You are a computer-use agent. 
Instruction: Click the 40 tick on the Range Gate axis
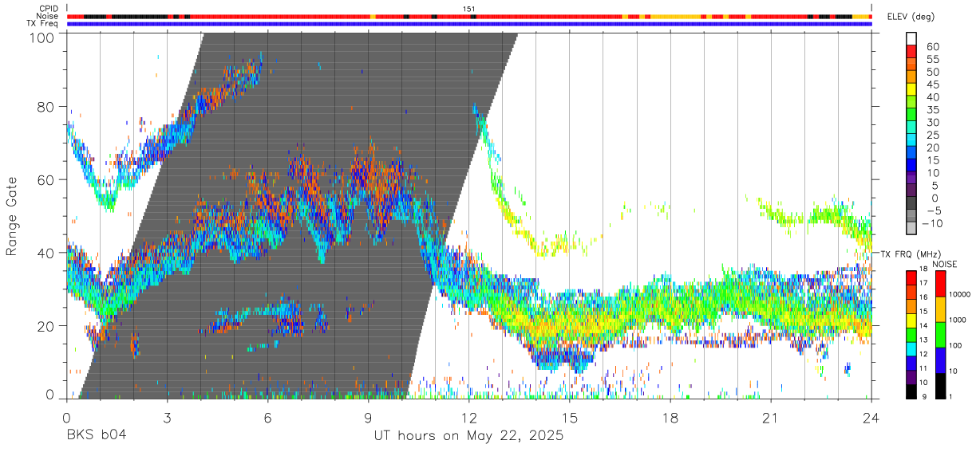[46, 253]
